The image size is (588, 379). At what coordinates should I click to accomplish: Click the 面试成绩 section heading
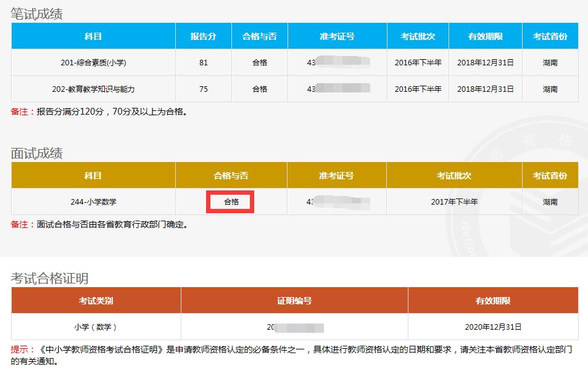(x=37, y=153)
